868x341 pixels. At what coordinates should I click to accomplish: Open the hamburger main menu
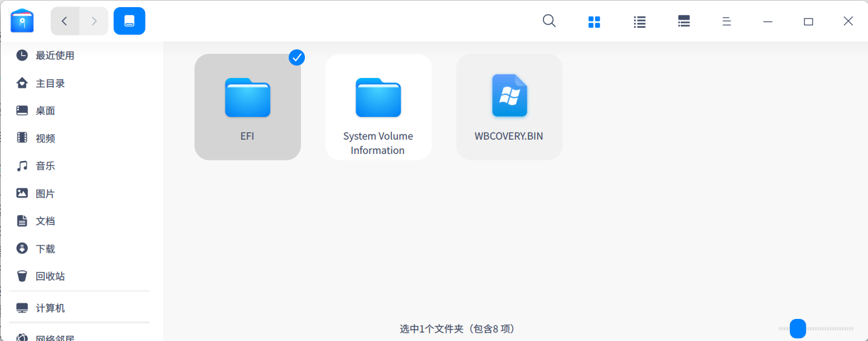[x=727, y=21]
